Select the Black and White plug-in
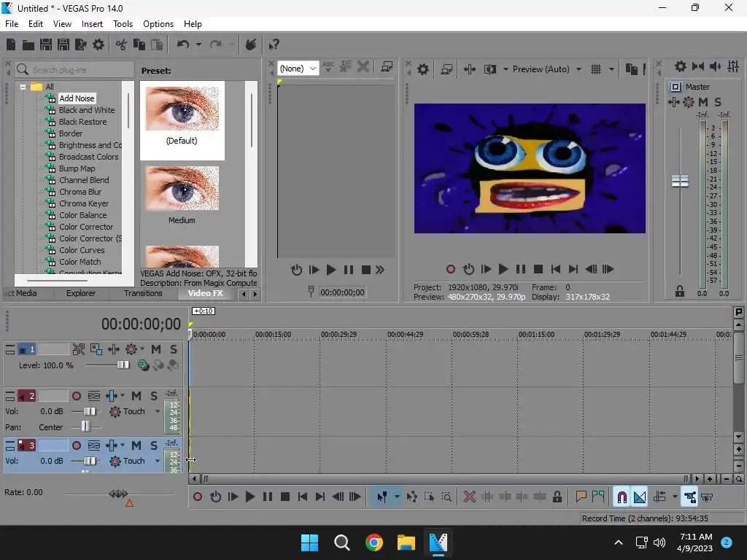 87,110
